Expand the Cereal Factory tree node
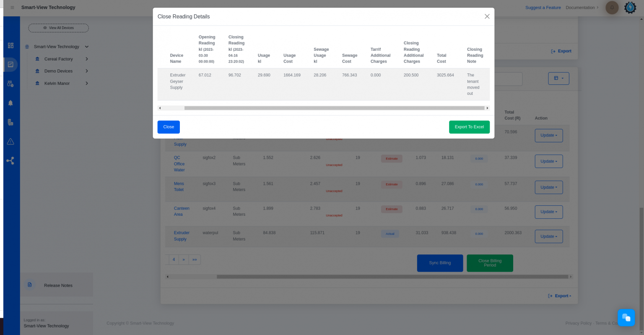Screen dimensions: 644x335 click(87, 59)
